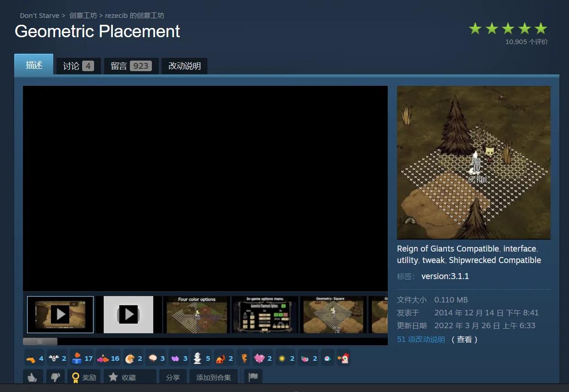Click the utility tag link

(x=407, y=260)
